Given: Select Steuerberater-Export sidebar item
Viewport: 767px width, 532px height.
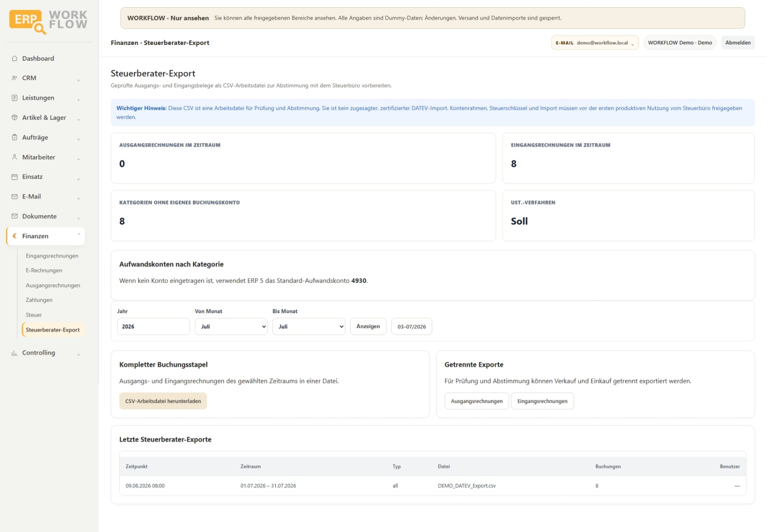Looking at the screenshot, I should pyautogui.click(x=53, y=330).
